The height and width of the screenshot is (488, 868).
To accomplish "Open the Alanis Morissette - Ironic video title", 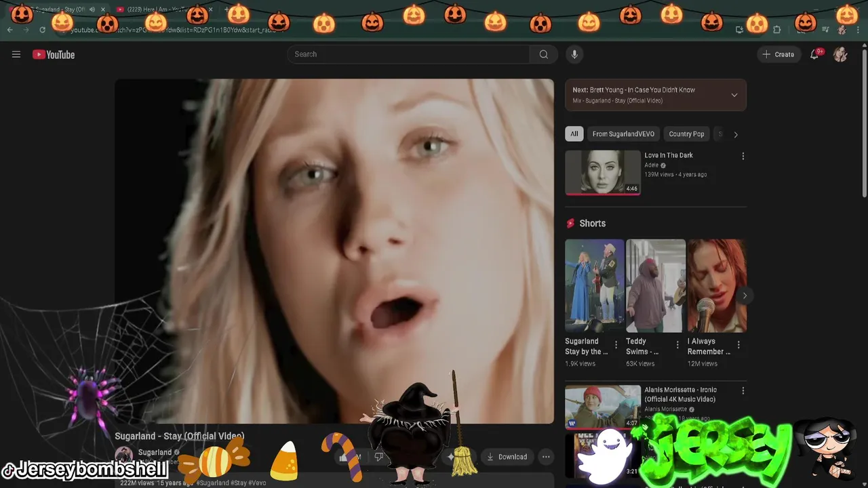I will pyautogui.click(x=680, y=394).
